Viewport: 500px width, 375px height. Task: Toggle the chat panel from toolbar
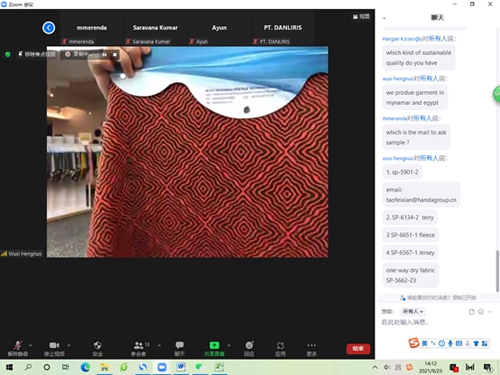pyautogui.click(x=179, y=345)
